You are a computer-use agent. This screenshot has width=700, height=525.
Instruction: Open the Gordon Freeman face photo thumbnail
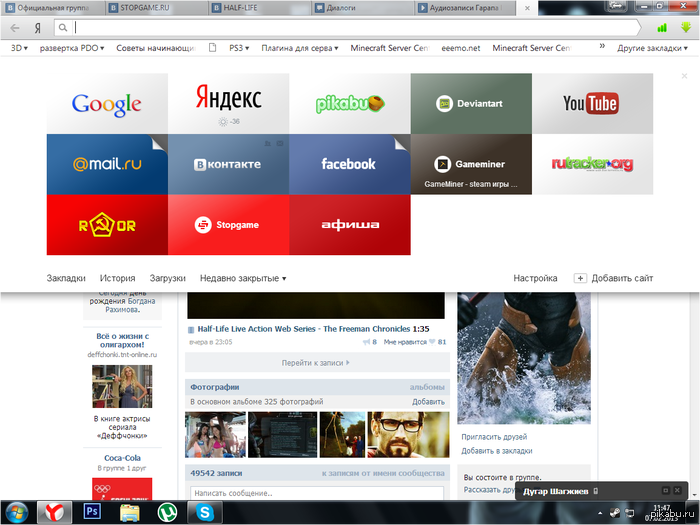(408, 434)
